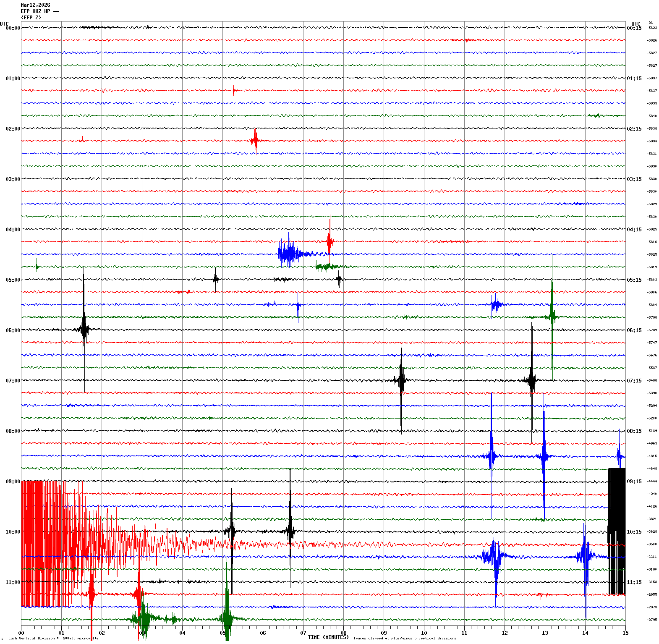Click minute tick 12 on bottom axis
This screenshot has width=659, height=644.
point(505,633)
